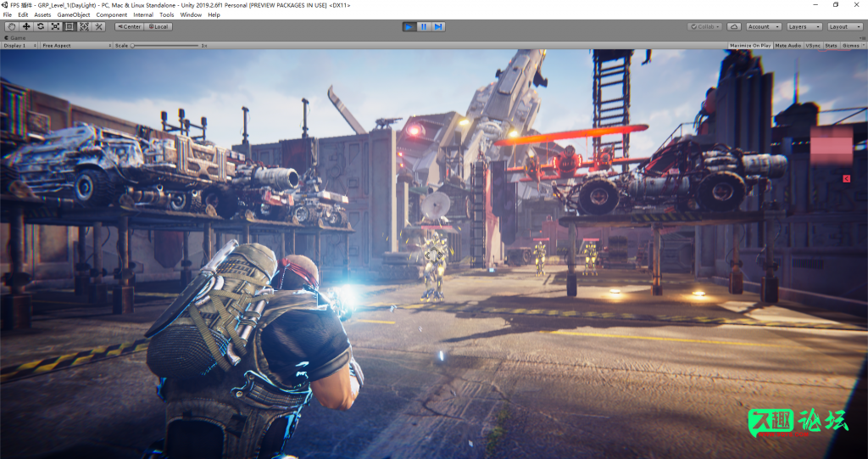Step forward one frame

pos(438,26)
